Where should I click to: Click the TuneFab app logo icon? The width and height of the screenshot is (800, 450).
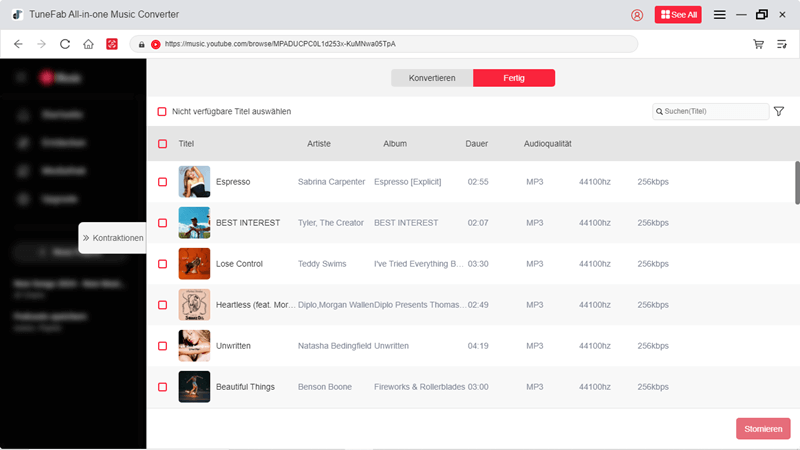coord(17,15)
